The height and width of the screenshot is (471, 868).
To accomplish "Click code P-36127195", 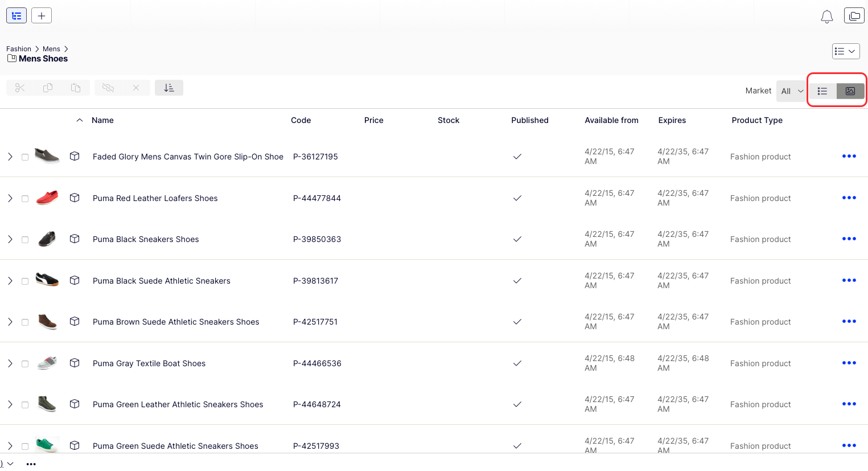I will click(x=315, y=157).
